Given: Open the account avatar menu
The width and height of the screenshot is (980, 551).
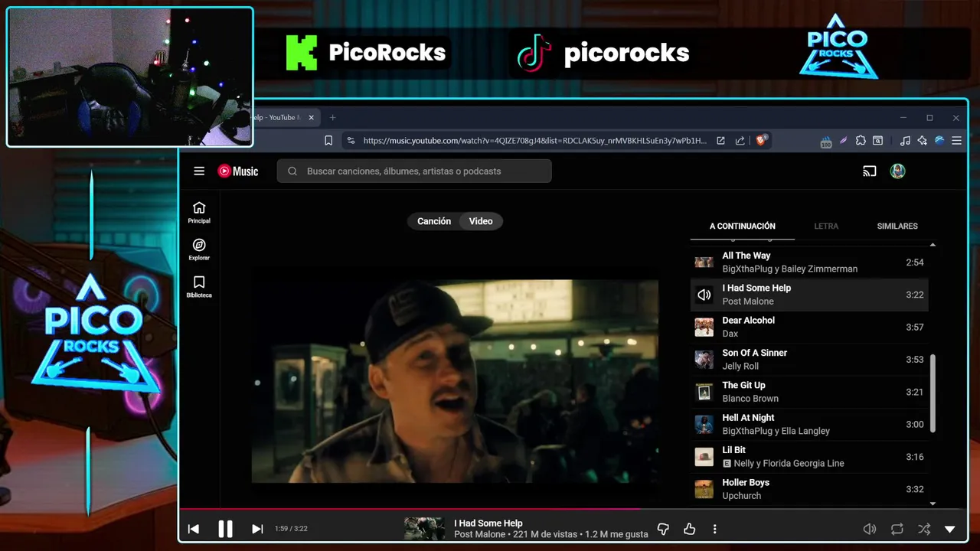Looking at the screenshot, I should point(898,171).
